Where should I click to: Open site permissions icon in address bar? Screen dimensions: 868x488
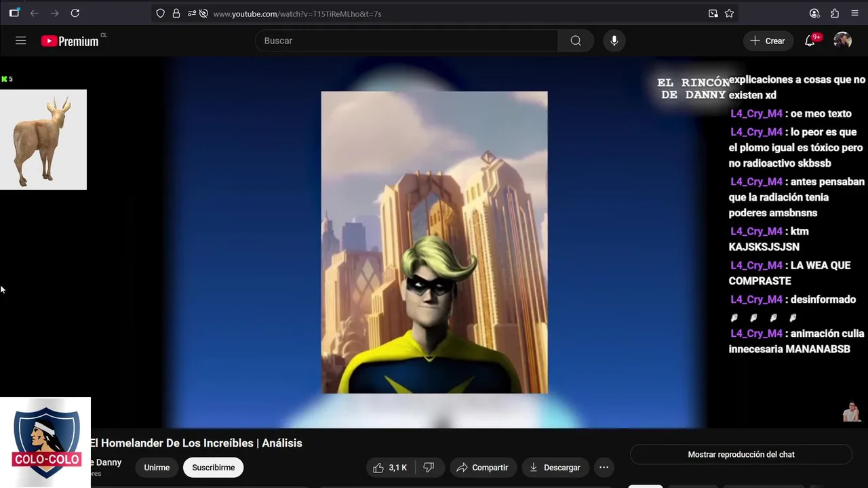pos(192,14)
